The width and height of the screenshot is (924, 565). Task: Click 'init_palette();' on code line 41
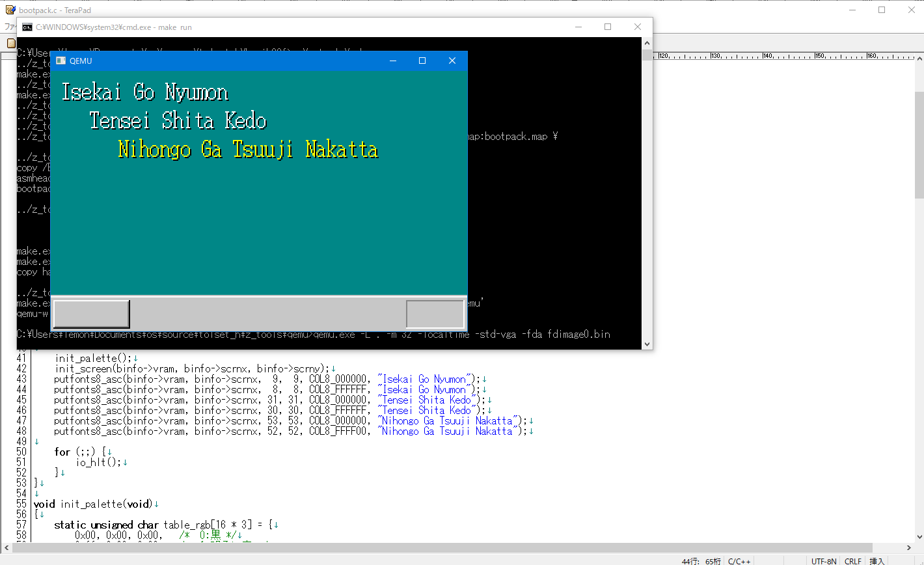pos(93,358)
